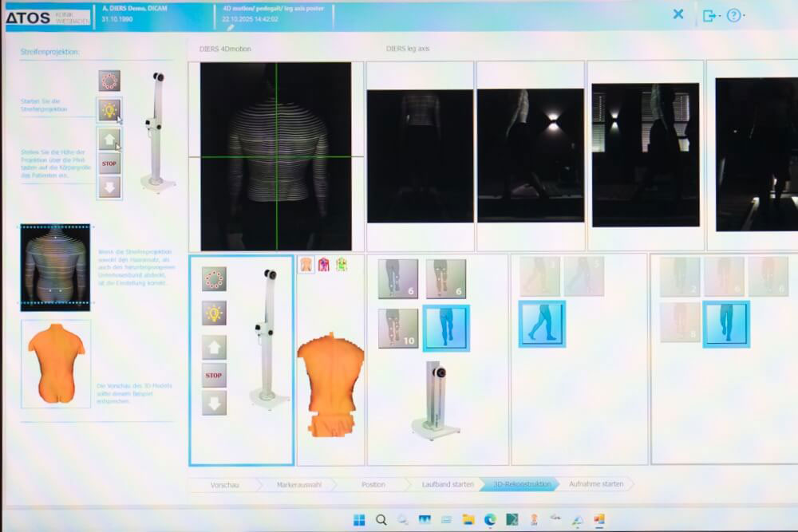Toggle the light bulb in the lower preview panel
The height and width of the screenshot is (532, 798).
[x=214, y=313]
